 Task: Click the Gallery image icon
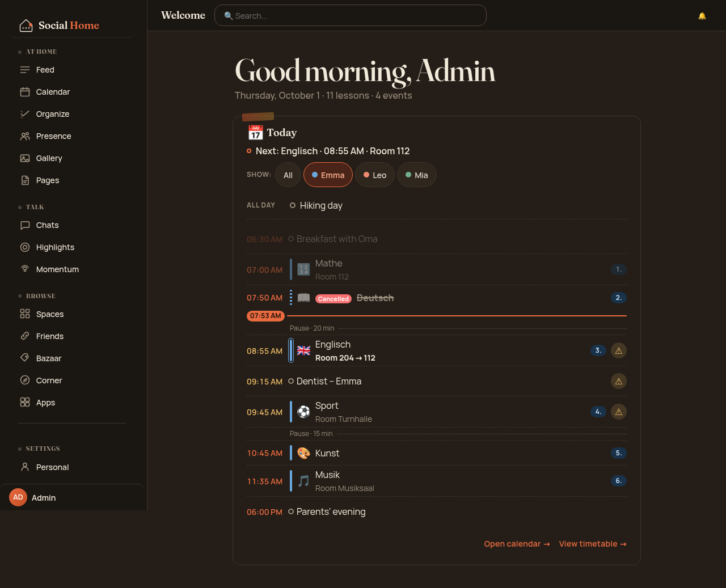coord(25,158)
